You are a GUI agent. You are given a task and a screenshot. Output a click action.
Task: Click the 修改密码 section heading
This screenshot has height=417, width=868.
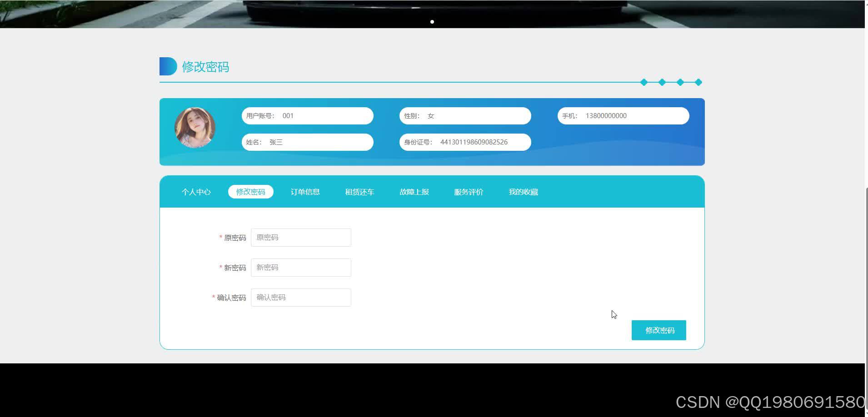[x=205, y=67]
